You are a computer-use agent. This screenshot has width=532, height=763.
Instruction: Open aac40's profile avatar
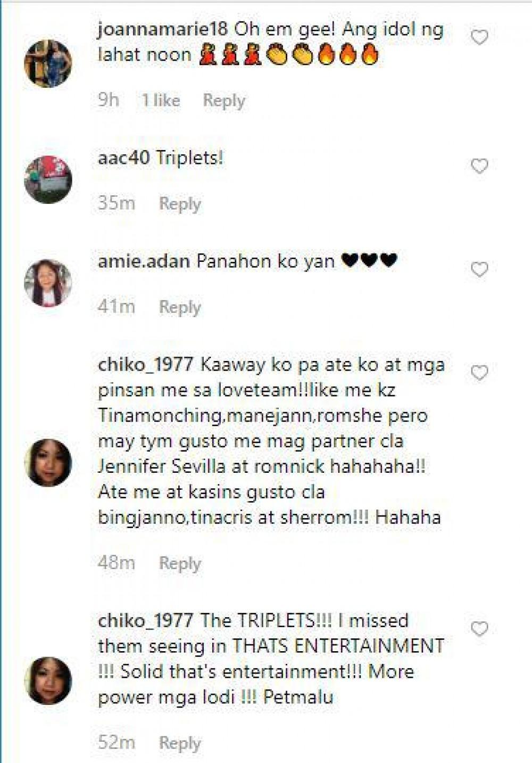(x=48, y=179)
